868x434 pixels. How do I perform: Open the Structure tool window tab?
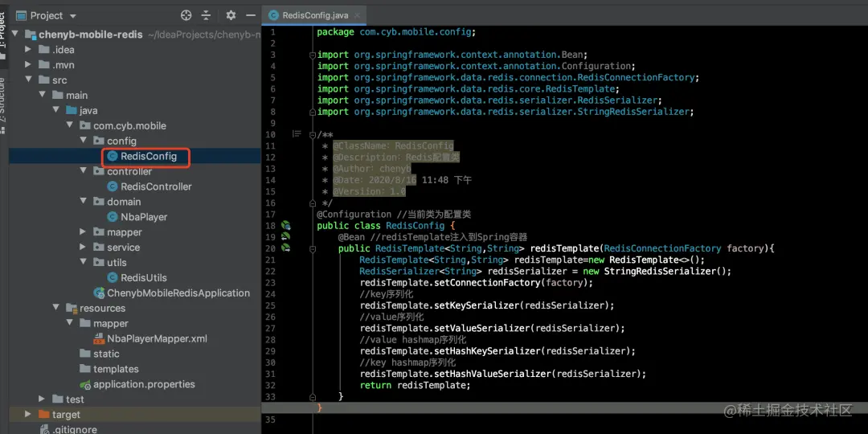point(3,105)
